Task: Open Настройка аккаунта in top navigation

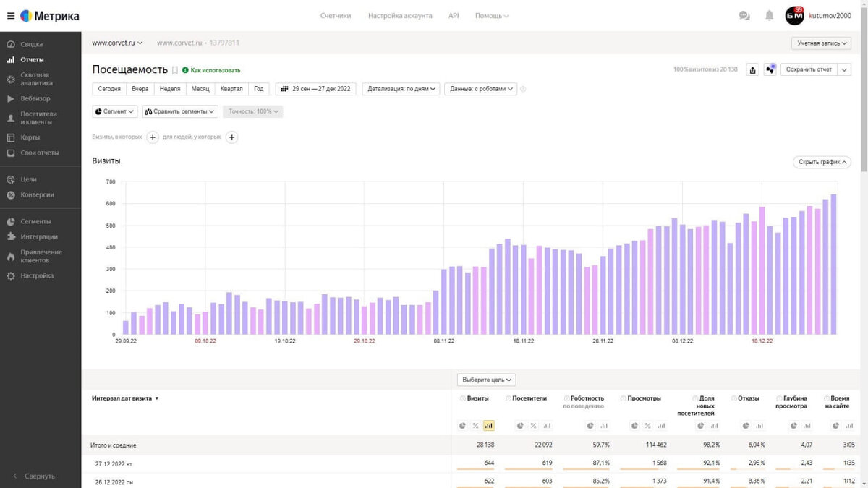Action: [400, 15]
